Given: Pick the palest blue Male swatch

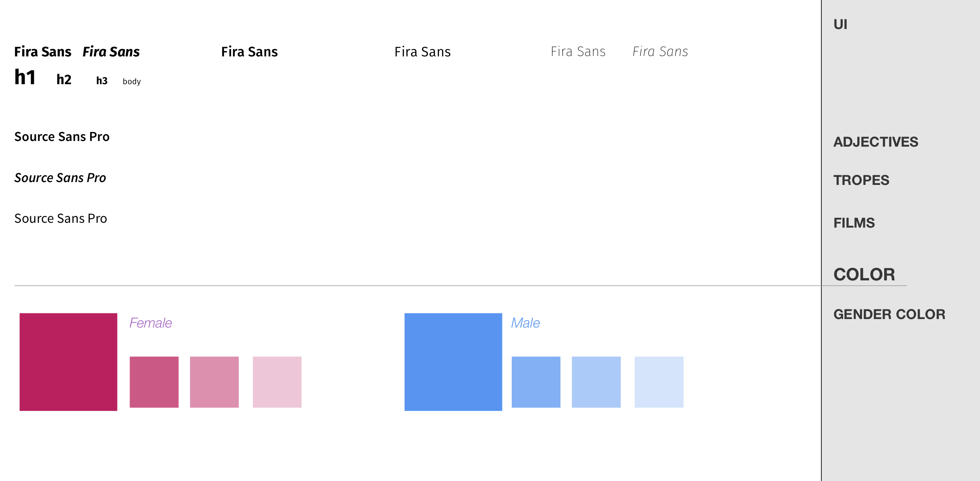Looking at the screenshot, I should click(659, 382).
